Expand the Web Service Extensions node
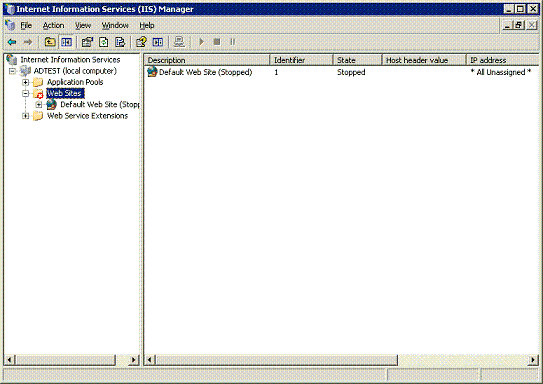543x384 pixels. point(26,116)
